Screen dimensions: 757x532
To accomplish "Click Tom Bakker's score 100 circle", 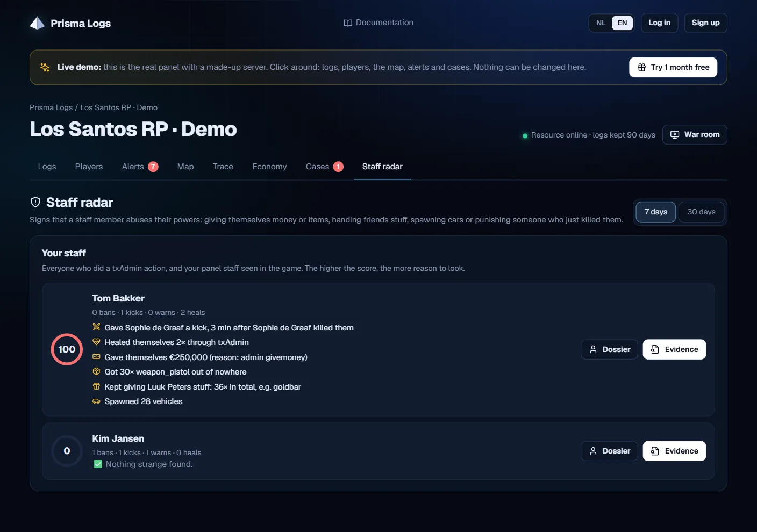I will pos(67,349).
